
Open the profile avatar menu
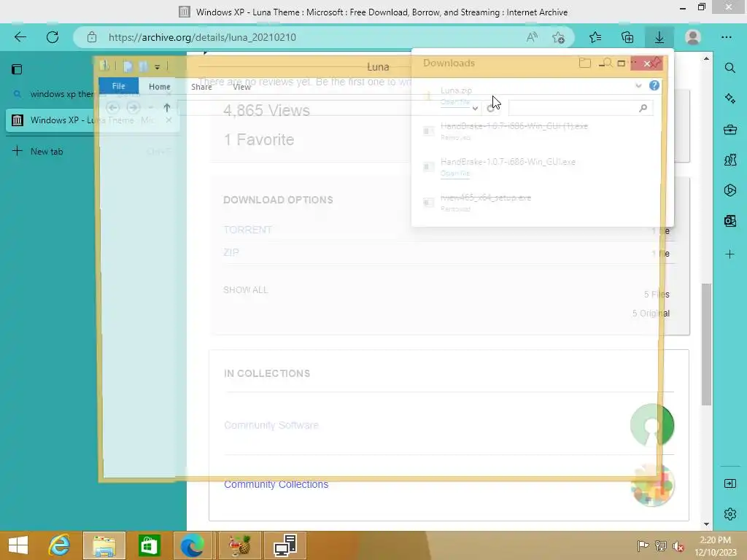693,37
